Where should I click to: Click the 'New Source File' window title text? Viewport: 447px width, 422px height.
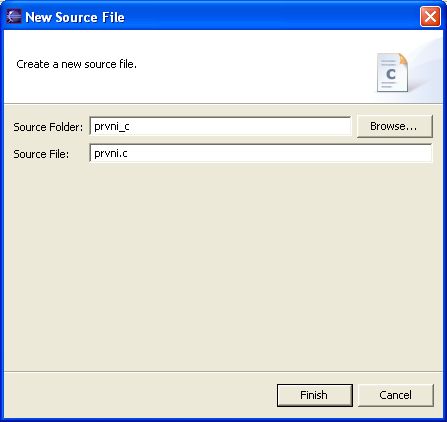75,17
